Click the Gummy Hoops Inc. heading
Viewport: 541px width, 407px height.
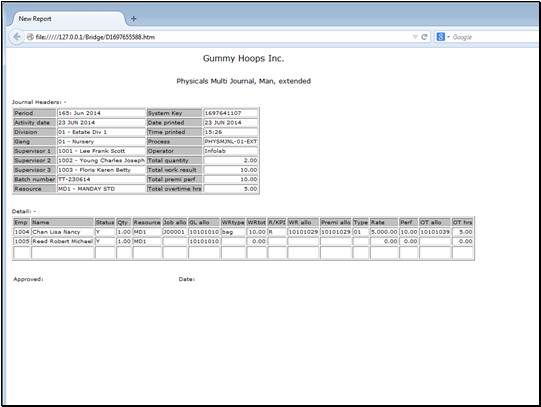243,58
